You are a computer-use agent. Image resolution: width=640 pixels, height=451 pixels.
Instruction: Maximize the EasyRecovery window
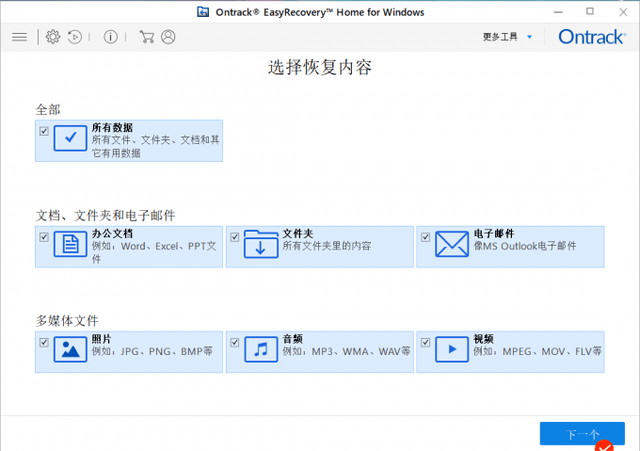click(590, 12)
